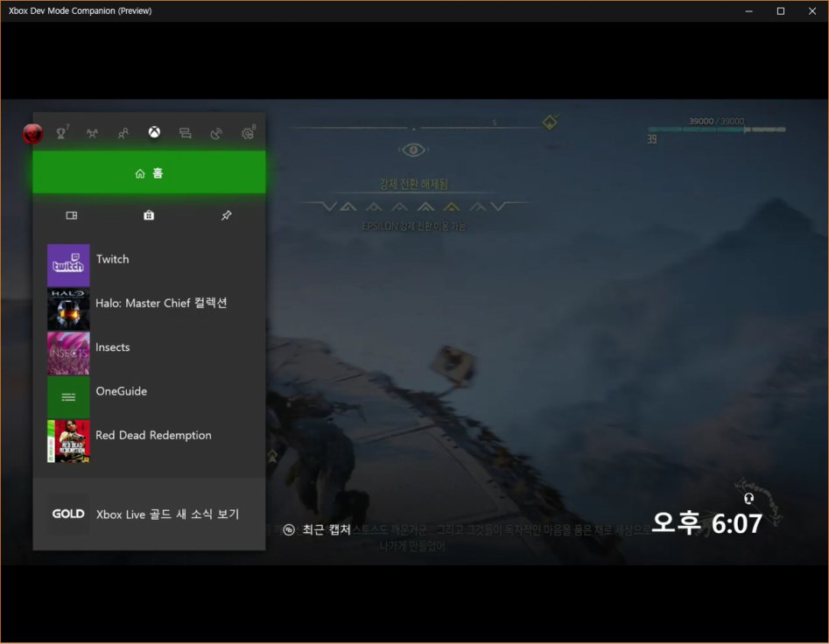This screenshot has height=644, width=829.
Task: Click the headset icon above clock
Action: click(748, 498)
